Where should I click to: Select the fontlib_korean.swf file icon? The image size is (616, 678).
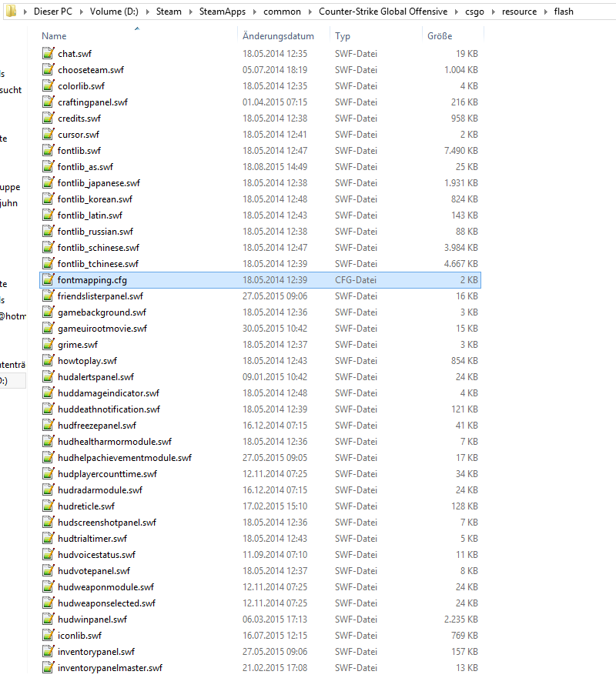point(49,199)
